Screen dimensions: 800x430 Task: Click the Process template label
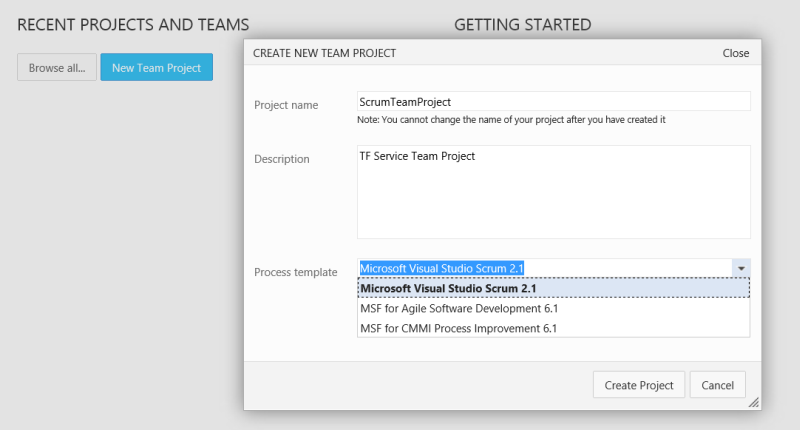[x=295, y=272]
